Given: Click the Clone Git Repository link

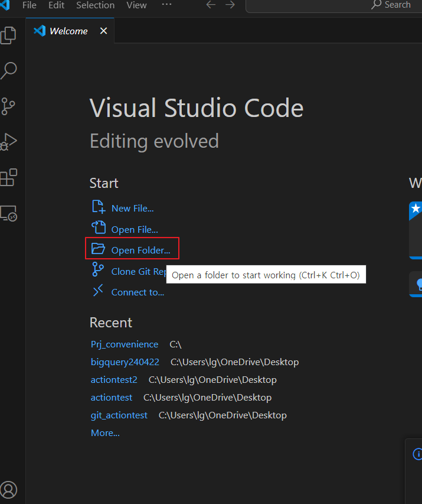Looking at the screenshot, I should [139, 272].
